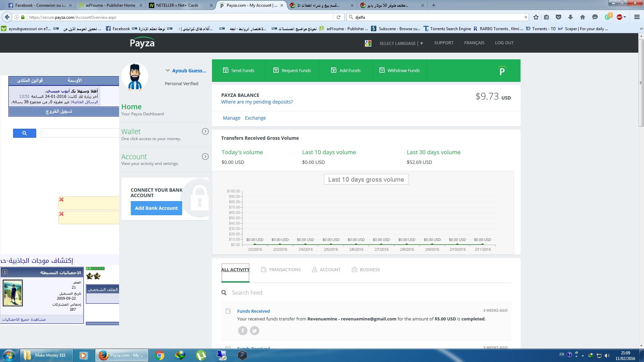Open the Subscene bookmark
Screen dimensions: 644x362
click(x=396, y=29)
